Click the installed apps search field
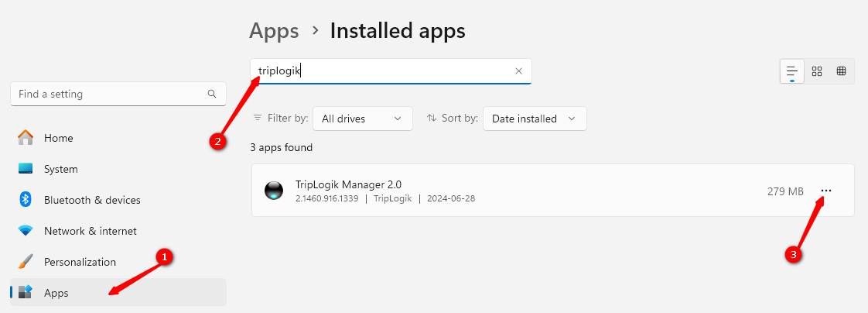 (391, 71)
